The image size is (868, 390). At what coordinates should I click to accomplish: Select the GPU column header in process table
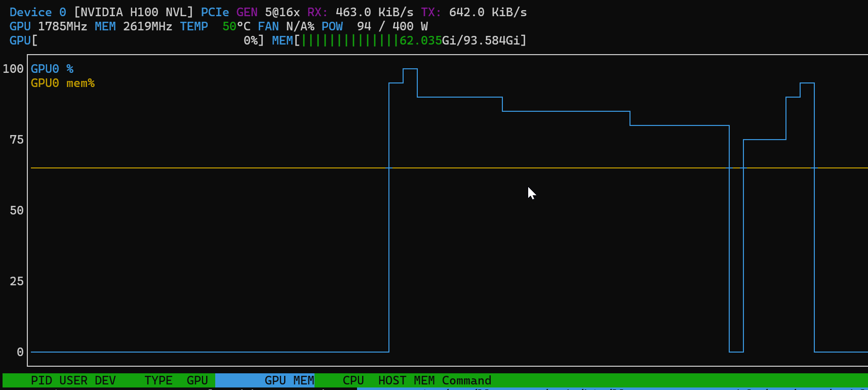tap(198, 380)
